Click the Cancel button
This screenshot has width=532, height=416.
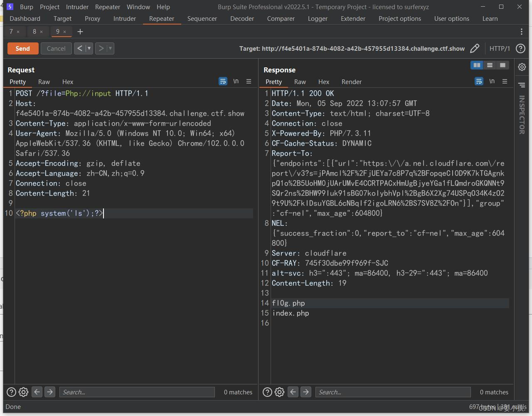[x=56, y=49]
